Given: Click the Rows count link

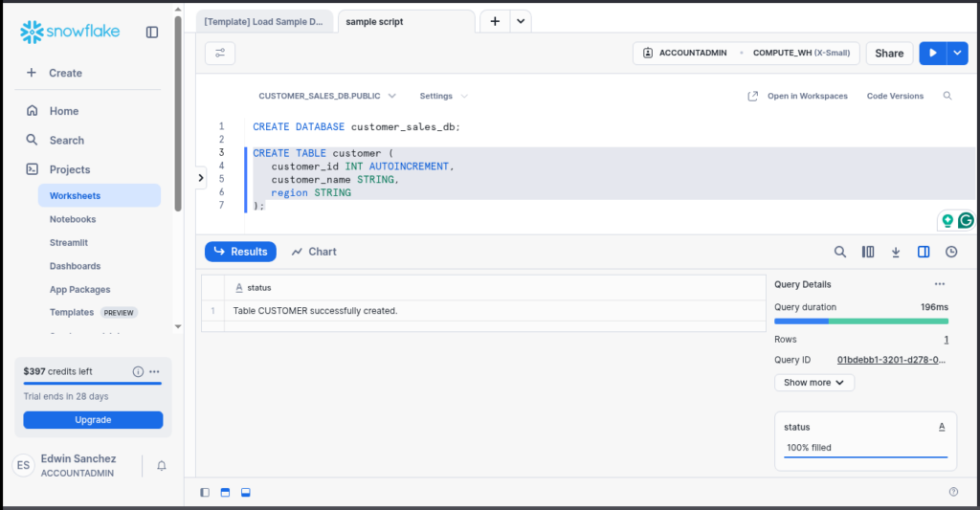Looking at the screenshot, I should point(947,340).
